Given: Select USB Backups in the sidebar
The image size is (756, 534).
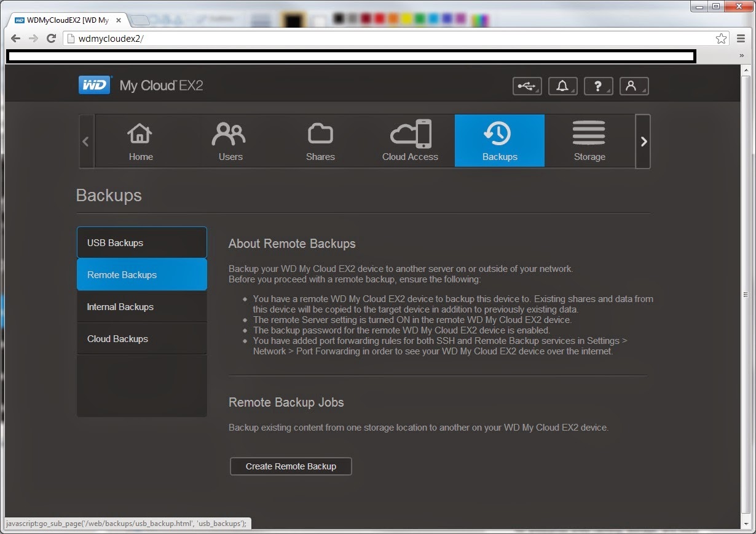Looking at the screenshot, I should tap(142, 242).
